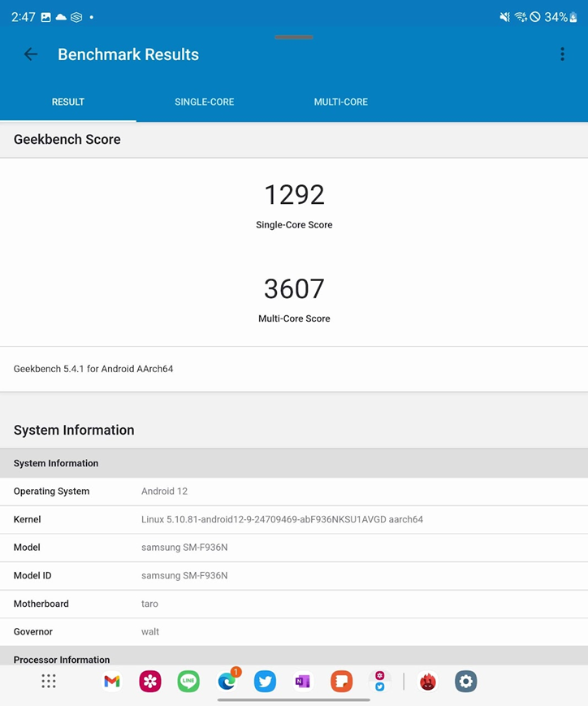Select the RESULT tab
Image resolution: width=588 pixels, height=706 pixels.
click(68, 102)
